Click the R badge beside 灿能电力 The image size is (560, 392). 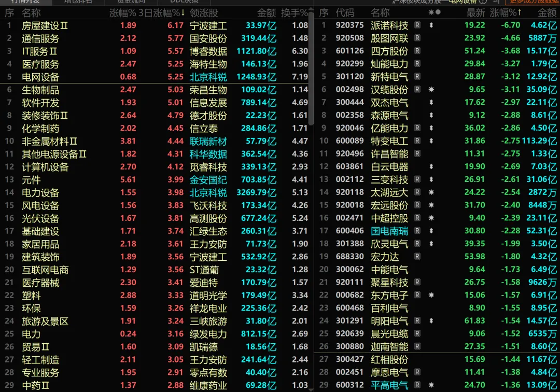click(417, 64)
